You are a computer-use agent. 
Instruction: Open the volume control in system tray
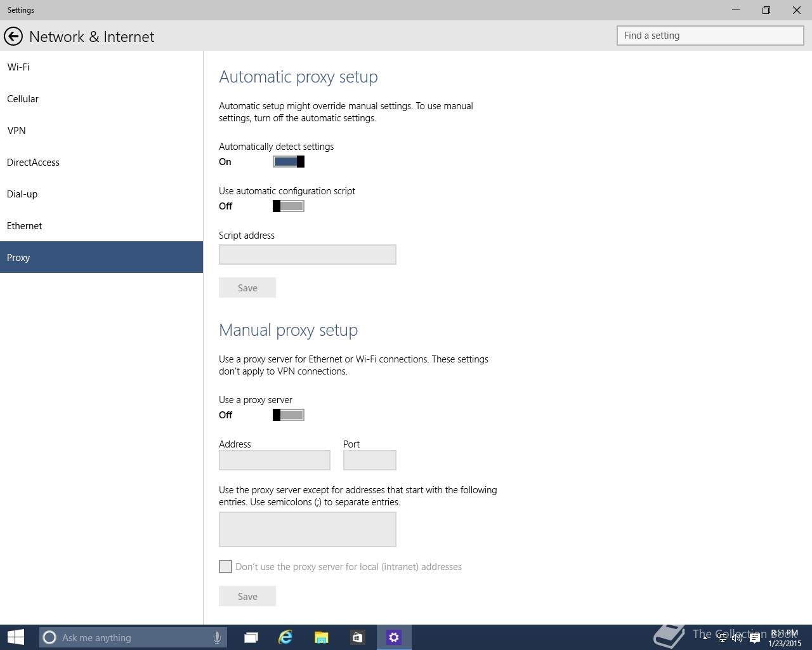[737, 638]
